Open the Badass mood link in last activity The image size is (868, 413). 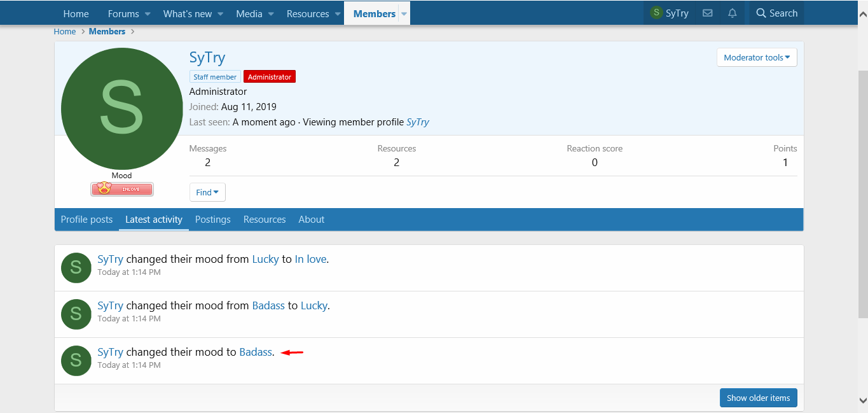256,352
